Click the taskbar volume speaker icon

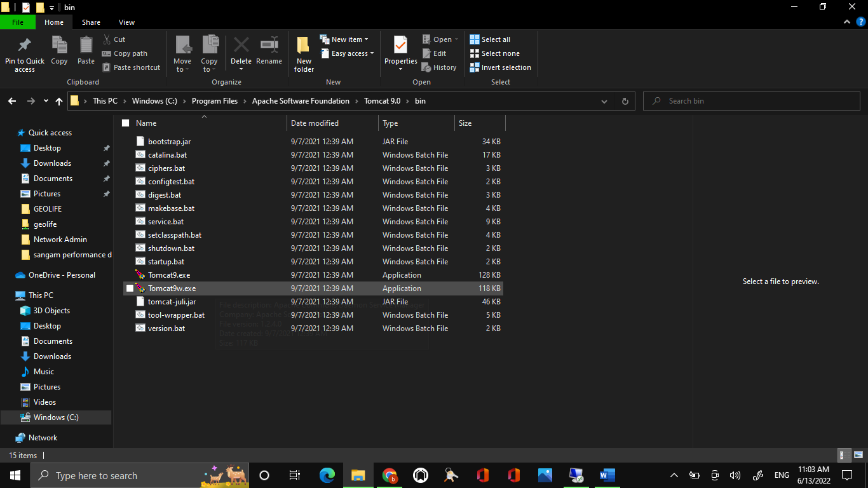pos(735,475)
